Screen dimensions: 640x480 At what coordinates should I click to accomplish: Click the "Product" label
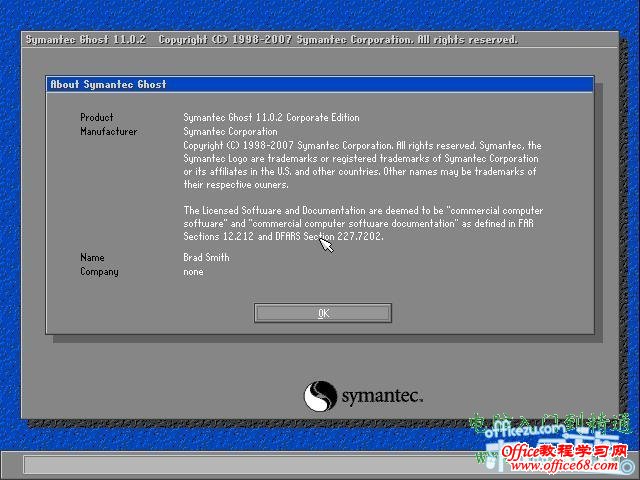[97, 118]
